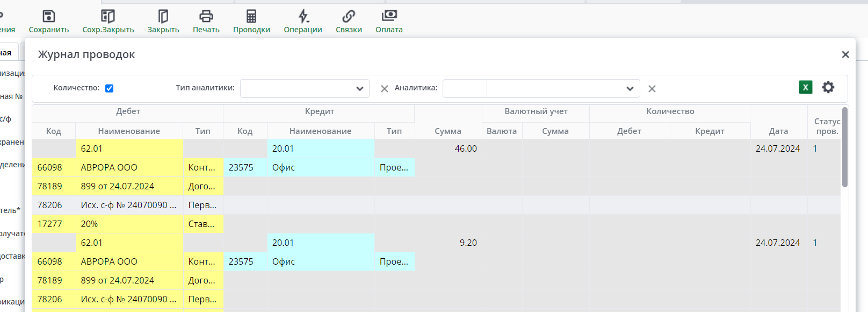Clear the Тип аналитики selection
This screenshot has width=868, height=312.
385,89
